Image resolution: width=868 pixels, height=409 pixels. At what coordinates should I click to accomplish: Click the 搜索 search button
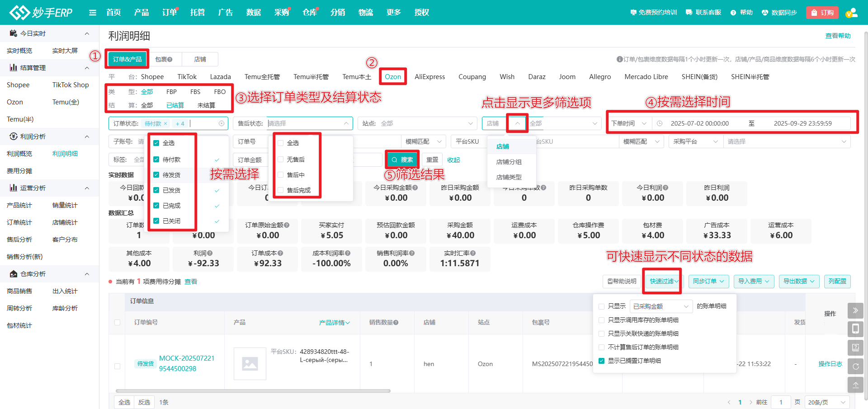point(403,159)
